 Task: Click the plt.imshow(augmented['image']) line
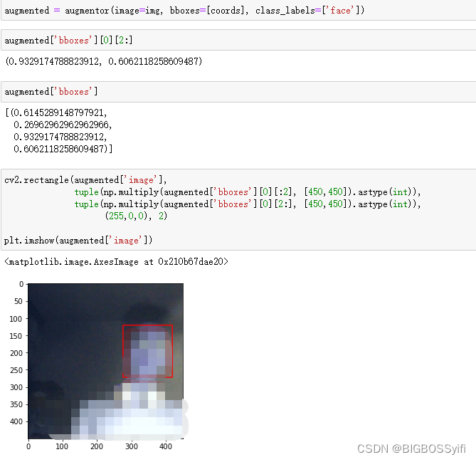(78, 241)
